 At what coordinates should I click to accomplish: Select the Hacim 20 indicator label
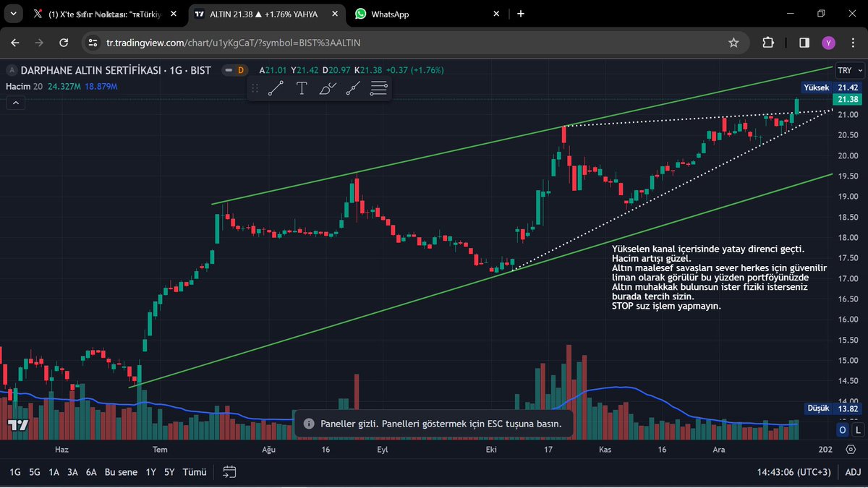23,86
